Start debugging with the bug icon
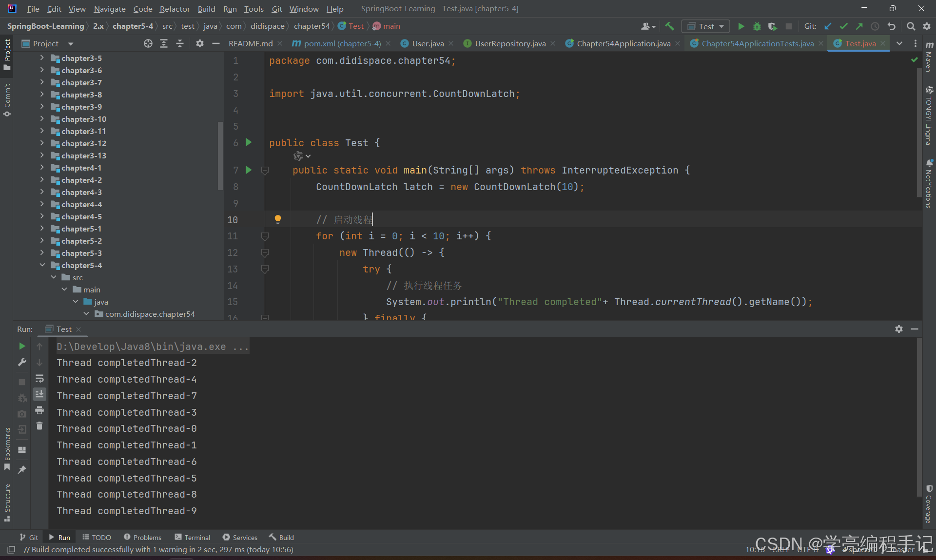Screen dimensions: 936x560 click(757, 26)
